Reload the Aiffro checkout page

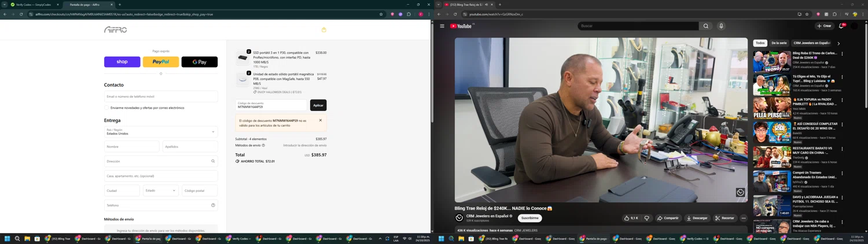21,14
